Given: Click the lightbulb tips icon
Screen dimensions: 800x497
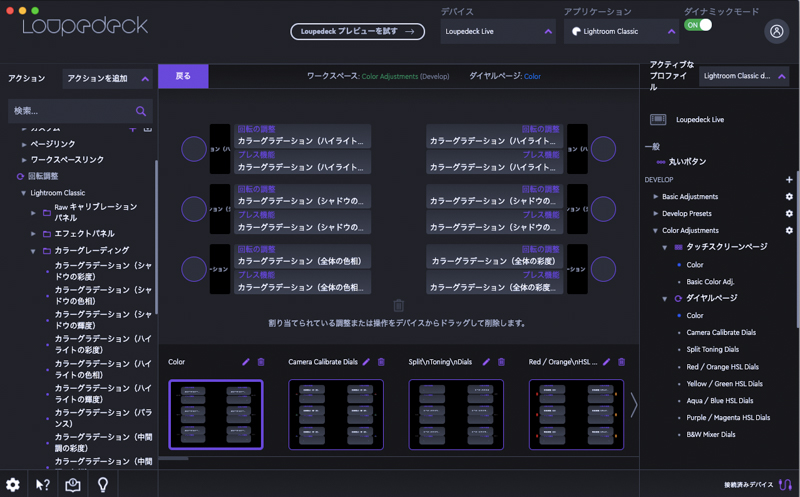Looking at the screenshot, I should pyautogui.click(x=103, y=484).
